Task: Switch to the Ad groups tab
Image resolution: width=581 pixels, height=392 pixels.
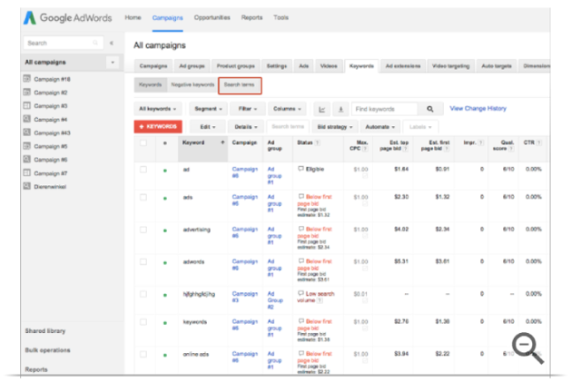Action: (x=192, y=66)
